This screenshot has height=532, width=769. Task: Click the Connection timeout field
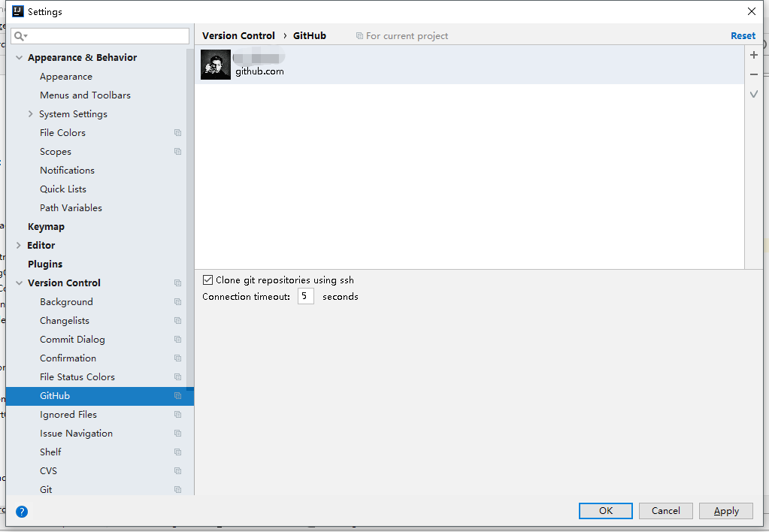tap(305, 296)
